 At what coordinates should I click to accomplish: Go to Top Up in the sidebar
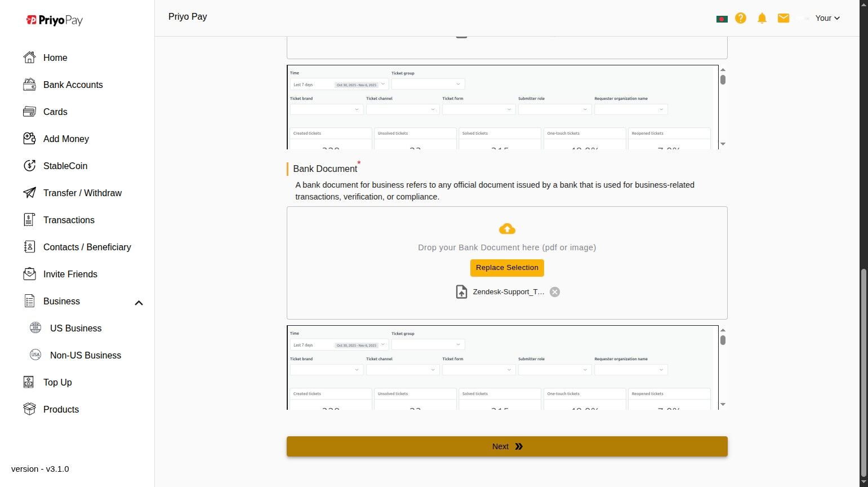pyautogui.click(x=57, y=382)
